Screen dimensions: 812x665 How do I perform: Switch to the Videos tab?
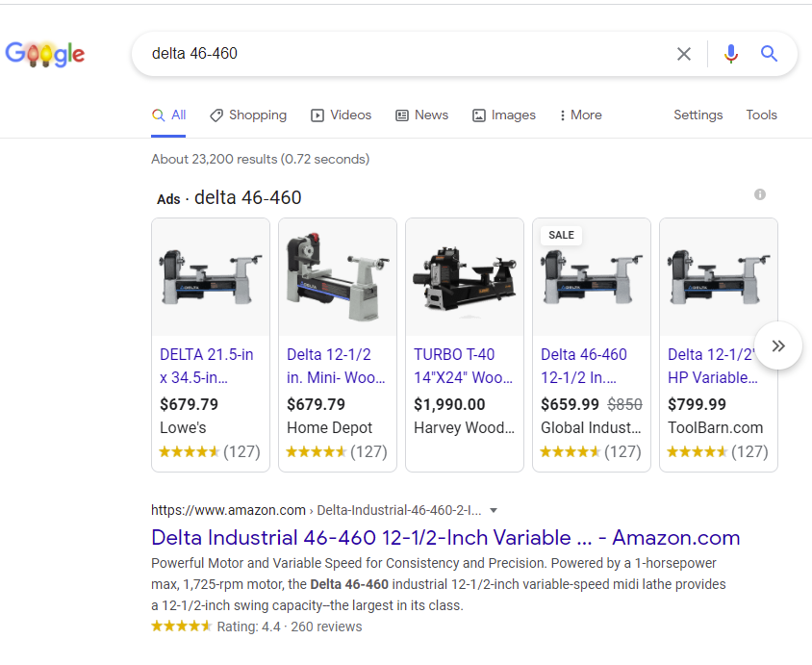point(341,115)
